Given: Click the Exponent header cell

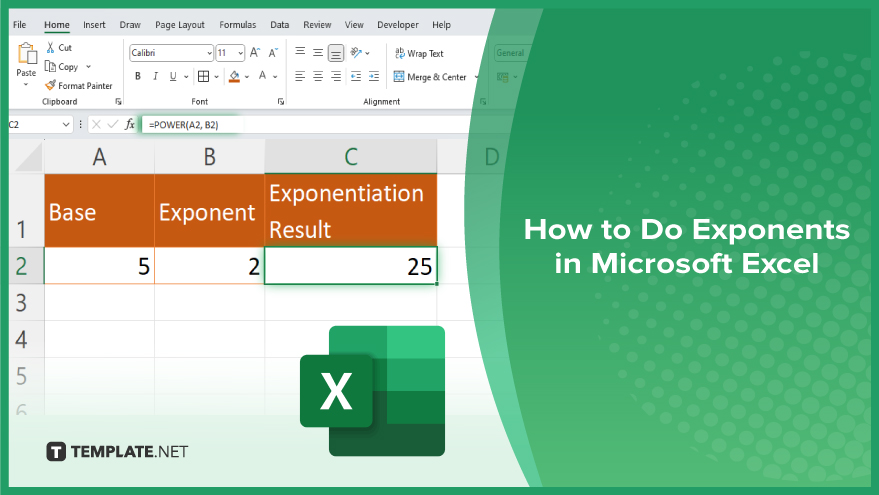Looking at the screenshot, I should (210, 211).
